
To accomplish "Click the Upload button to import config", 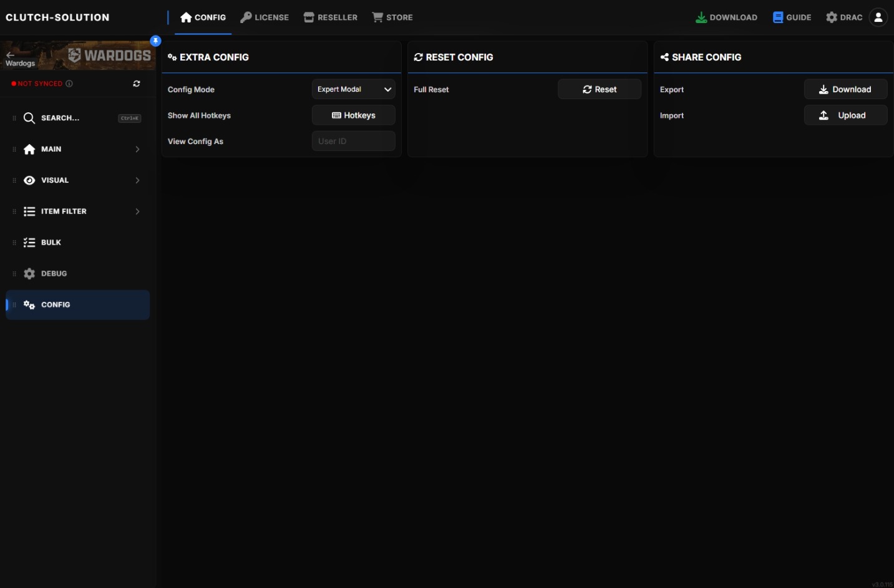I will point(845,115).
